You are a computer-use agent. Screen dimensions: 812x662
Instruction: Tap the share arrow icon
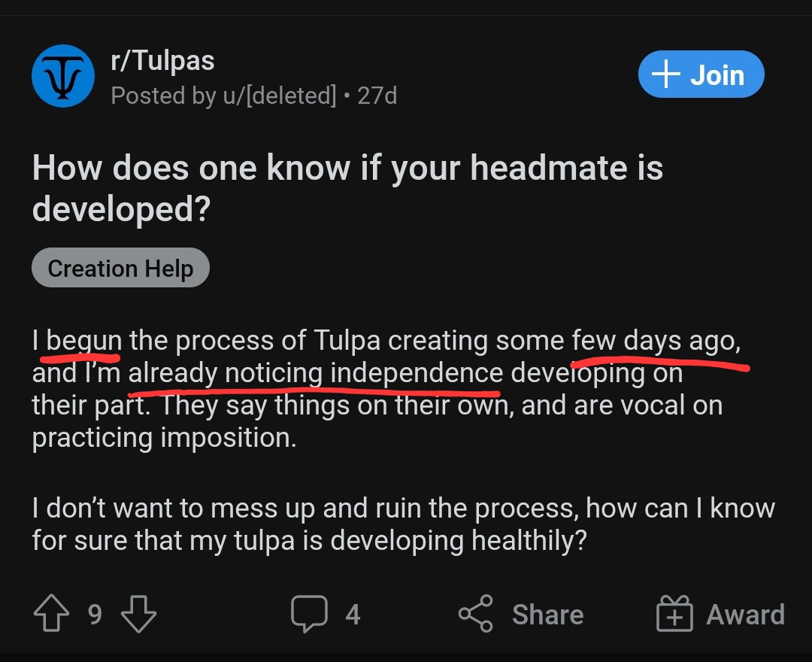[x=476, y=614]
